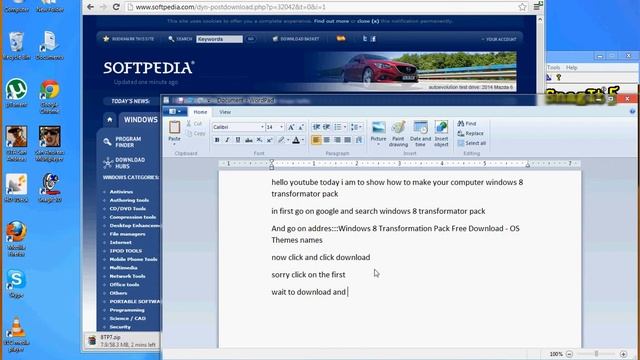
Task: Click the Paste clipboard icon in WordPad
Action: (x=174, y=127)
